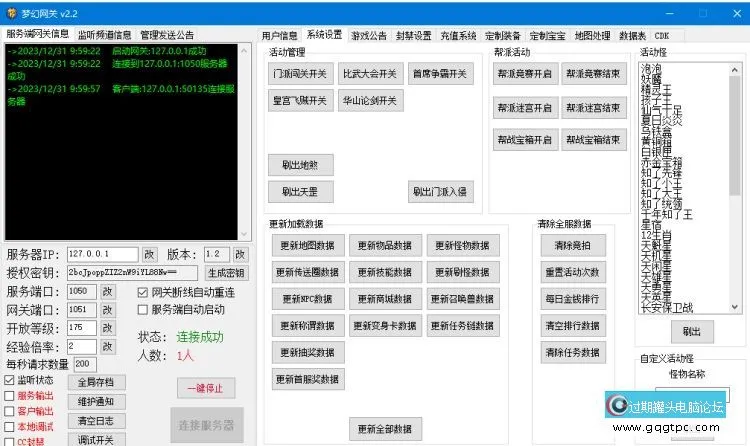Screen dimensions: 750x446
Task: Click the 生成密钥 button
Action: [226, 273]
